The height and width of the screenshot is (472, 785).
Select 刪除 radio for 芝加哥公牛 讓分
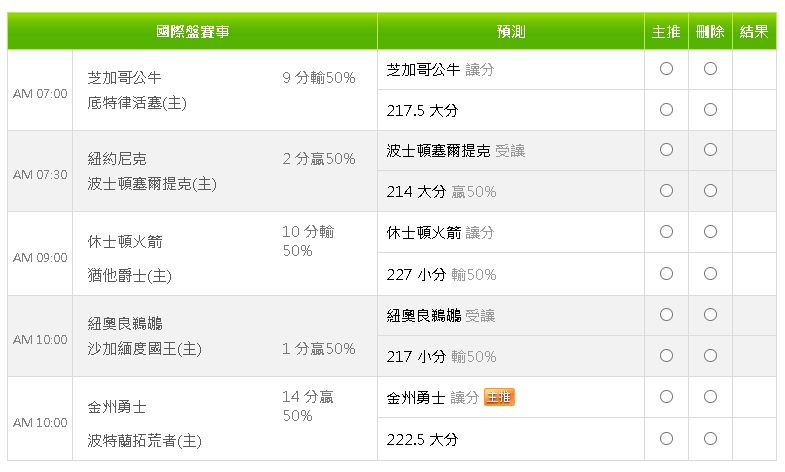point(710,69)
